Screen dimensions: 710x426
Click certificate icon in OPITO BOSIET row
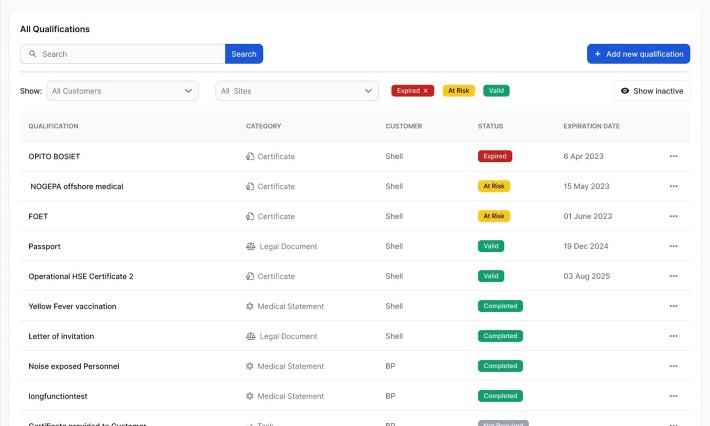pos(249,156)
